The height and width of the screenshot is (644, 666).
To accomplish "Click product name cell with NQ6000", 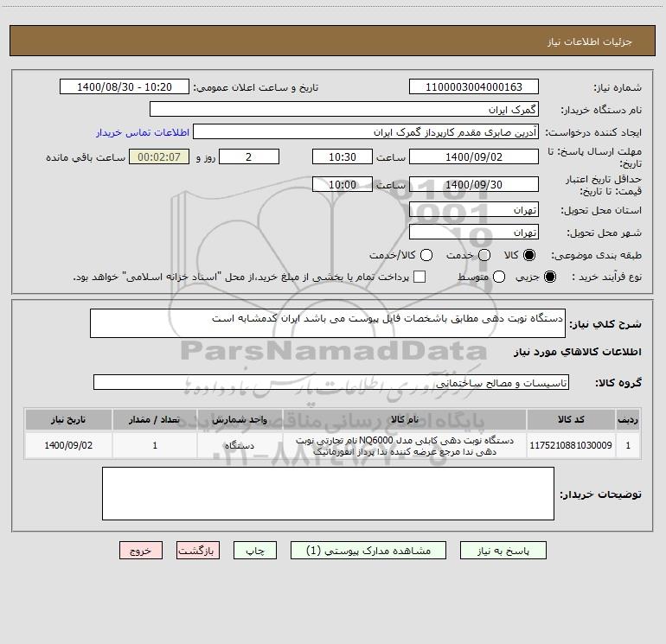I will point(405,445).
